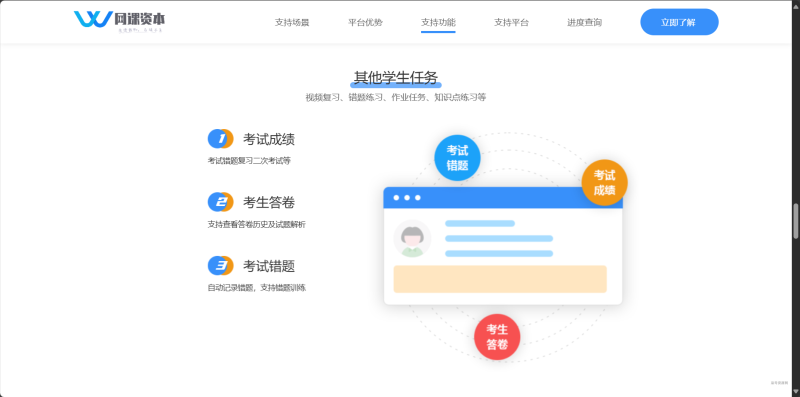
Task: Click description 自动记录错题，支持错题训练
Action: tap(257, 288)
